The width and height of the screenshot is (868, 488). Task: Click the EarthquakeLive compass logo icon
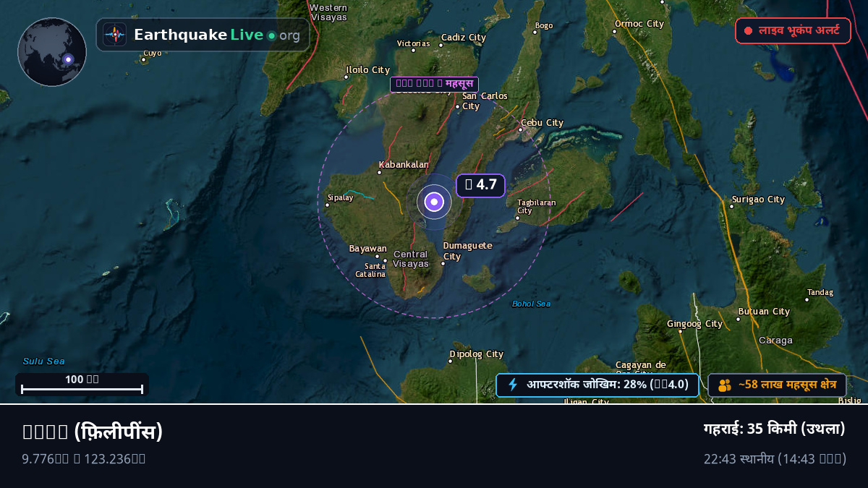pyautogui.click(x=114, y=35)
